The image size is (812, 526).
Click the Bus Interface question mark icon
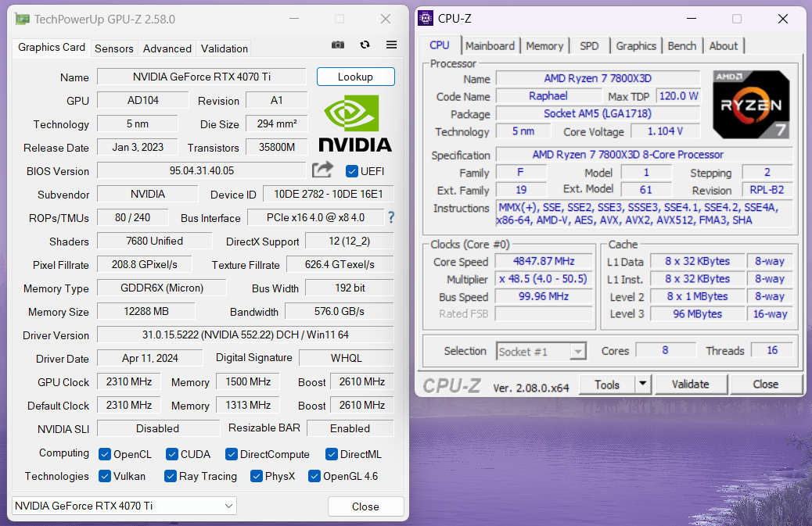pos(391,217)
